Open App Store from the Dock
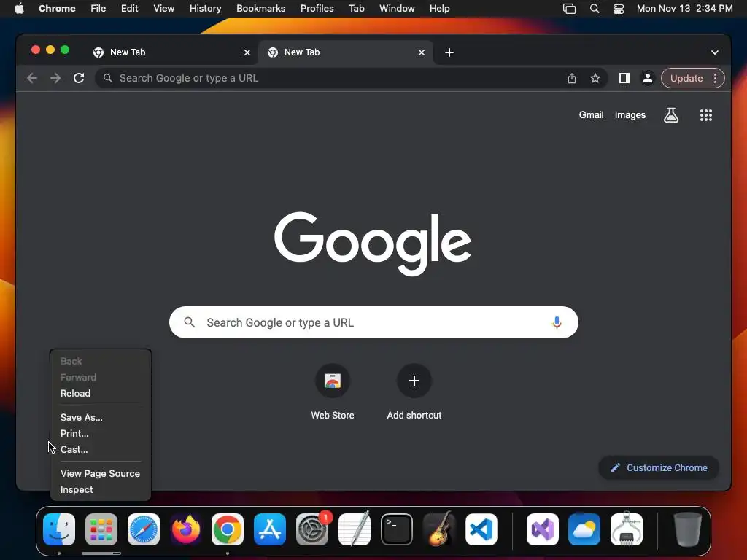Image resolution: width=747 pixels, height=560 pixels. [x=270, y=529]
